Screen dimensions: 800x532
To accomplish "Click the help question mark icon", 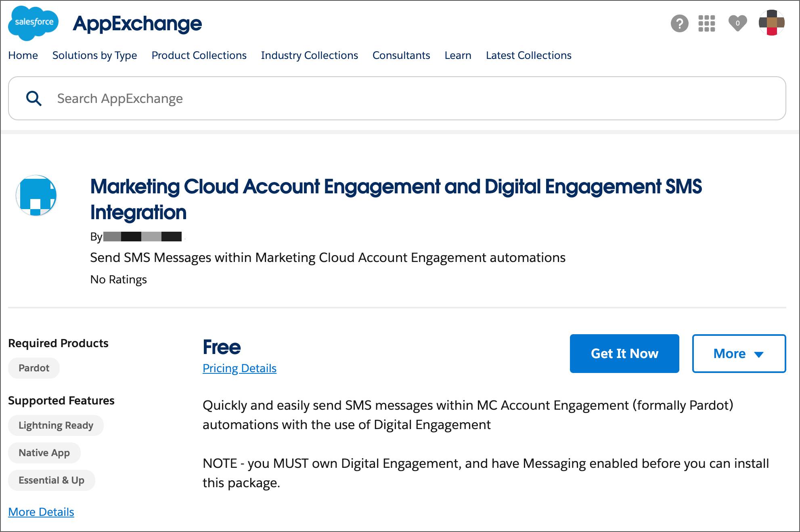I will tap(679, 24).
